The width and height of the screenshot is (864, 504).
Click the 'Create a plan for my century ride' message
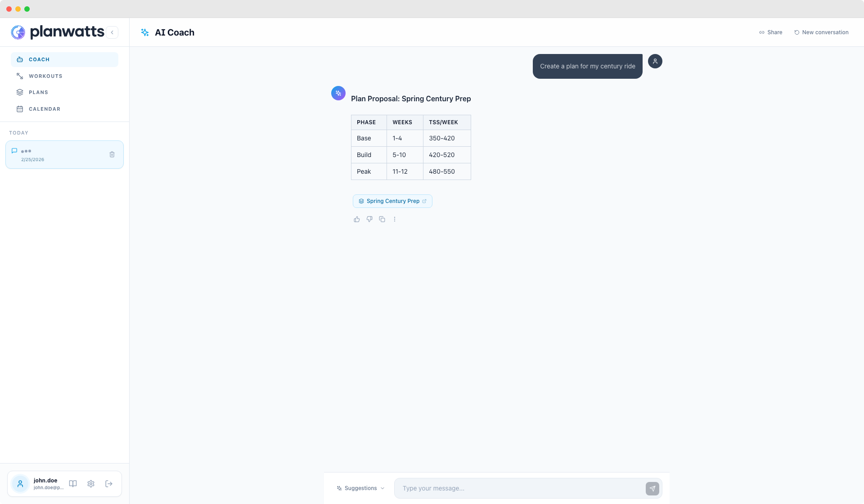(x=588, y=66)
